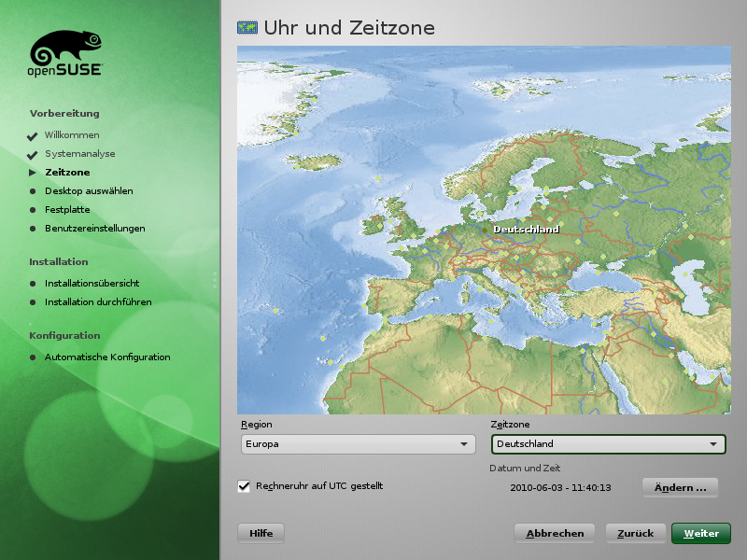Click the bullet icon next to Festplatte
The image size is (747, 560).
point(34,210)
